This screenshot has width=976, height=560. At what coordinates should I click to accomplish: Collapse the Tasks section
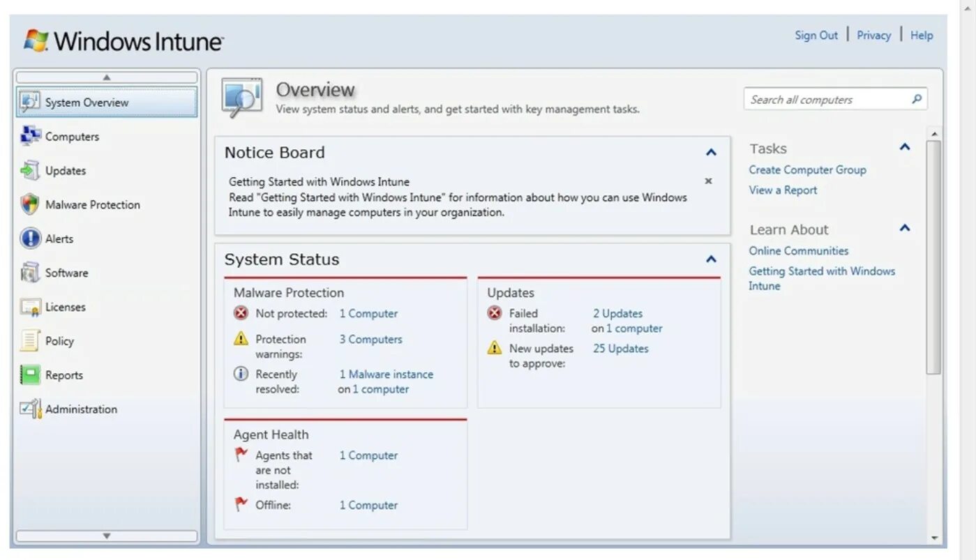point(905,147)
